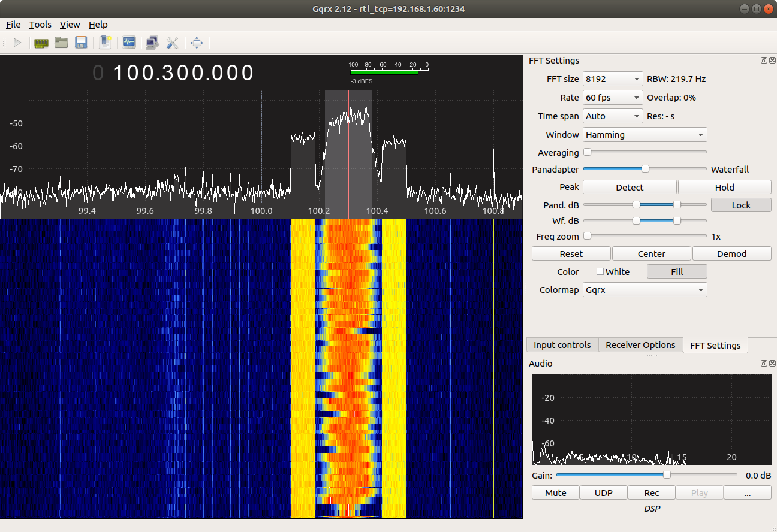777x532 pixels.
Task: Open the Colormap dropdown showing Gqrx
Action: click(645, 289)
